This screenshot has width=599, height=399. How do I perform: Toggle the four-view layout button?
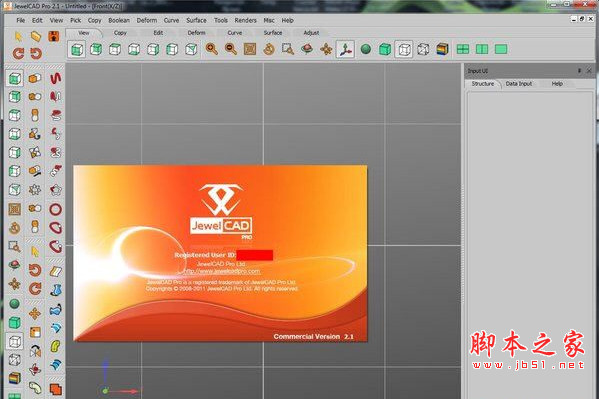[x=463, y=49]
